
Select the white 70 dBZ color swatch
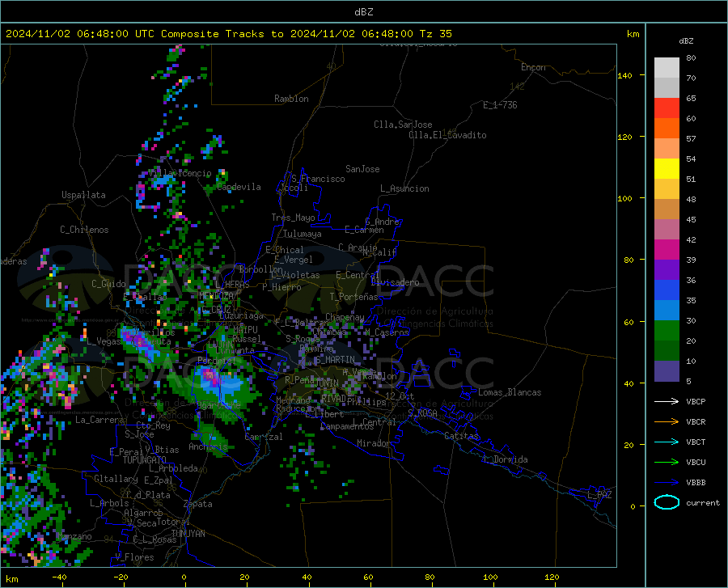[x=667, y=68]
